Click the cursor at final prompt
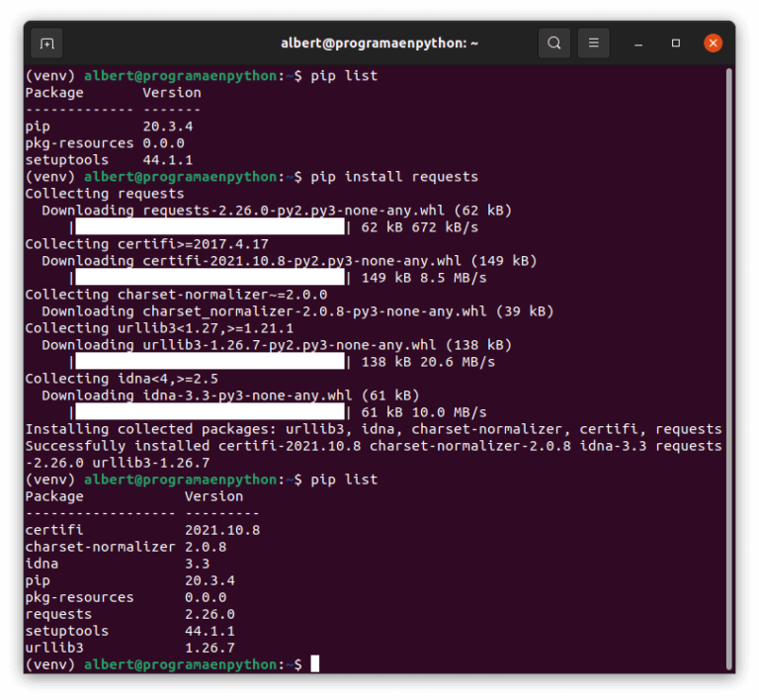759x700 pixels. pyautogui.click(x=314, y=663)
